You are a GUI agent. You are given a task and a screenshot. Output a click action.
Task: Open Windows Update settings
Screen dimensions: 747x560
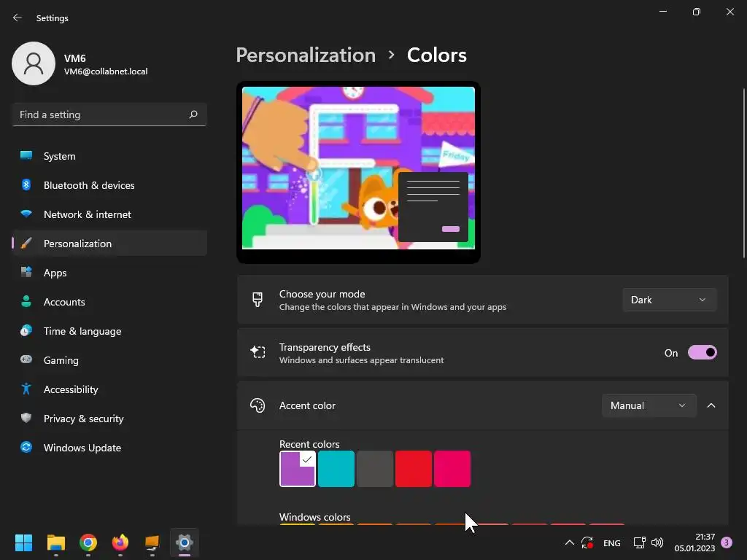[109, 447]
